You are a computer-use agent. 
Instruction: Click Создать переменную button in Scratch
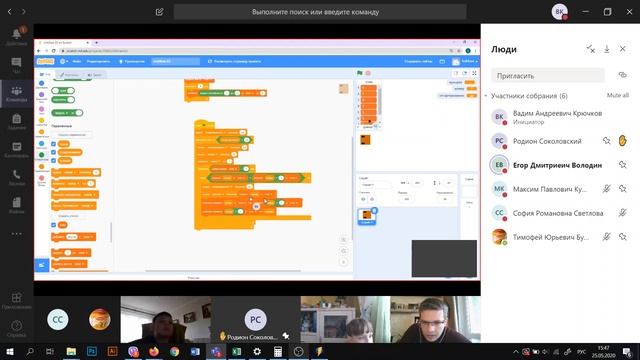pos(72,135)
